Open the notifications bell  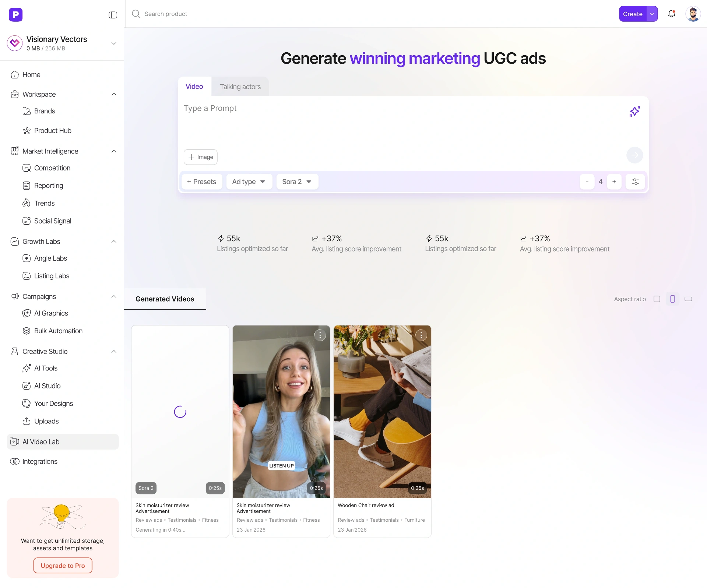point(671,14)
